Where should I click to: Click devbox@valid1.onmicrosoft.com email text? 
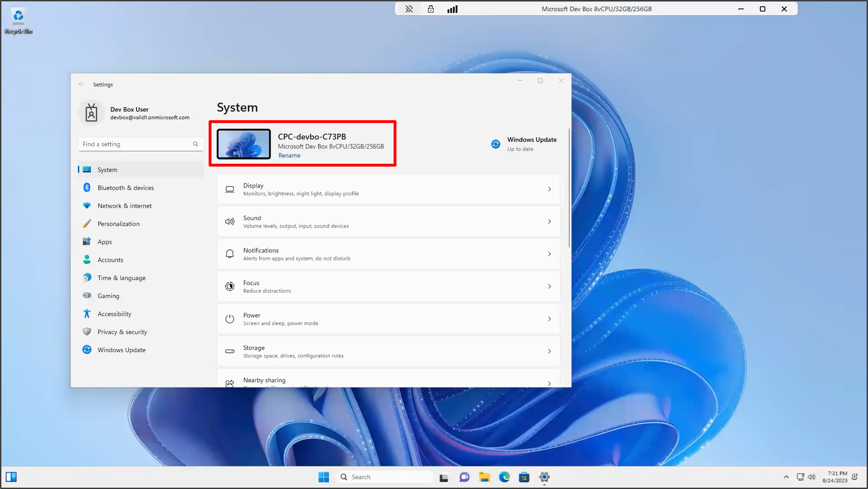click(150, 117)
